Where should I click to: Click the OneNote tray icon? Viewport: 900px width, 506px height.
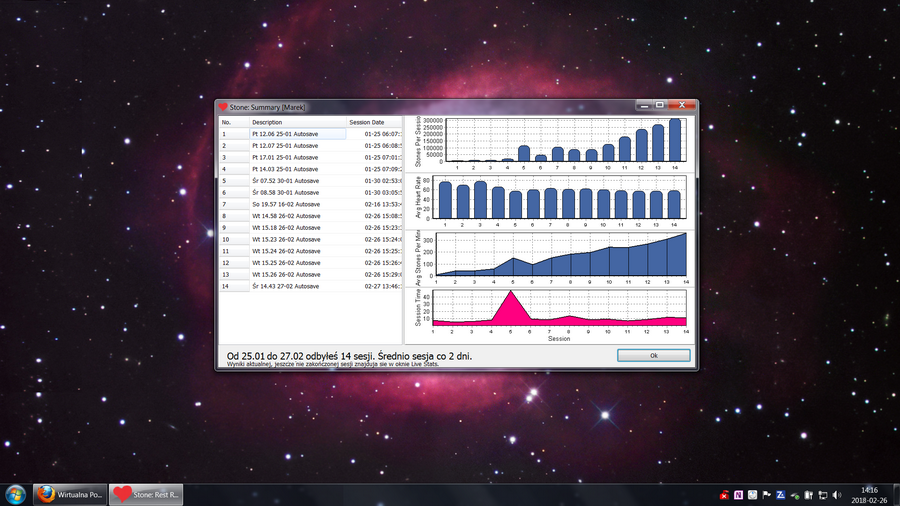tap(738, 494)
